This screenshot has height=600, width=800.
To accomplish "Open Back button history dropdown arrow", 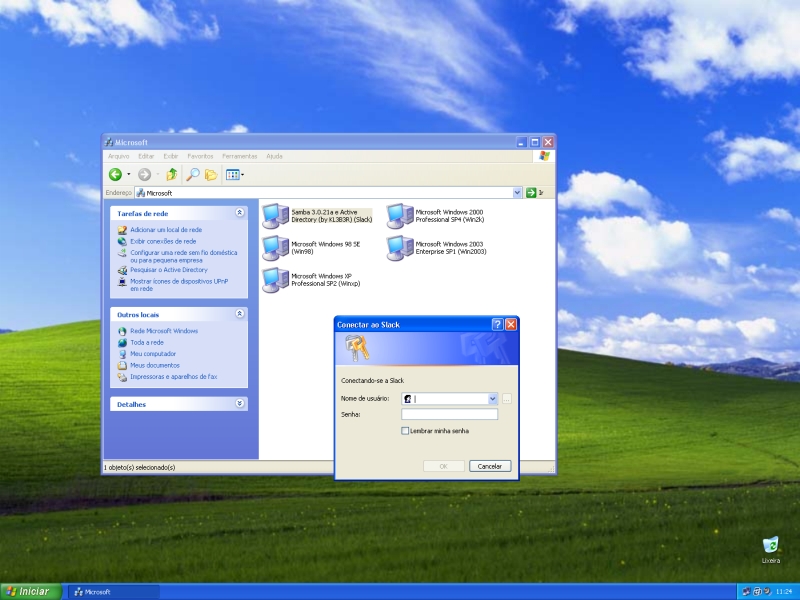I will click(129, 174).
